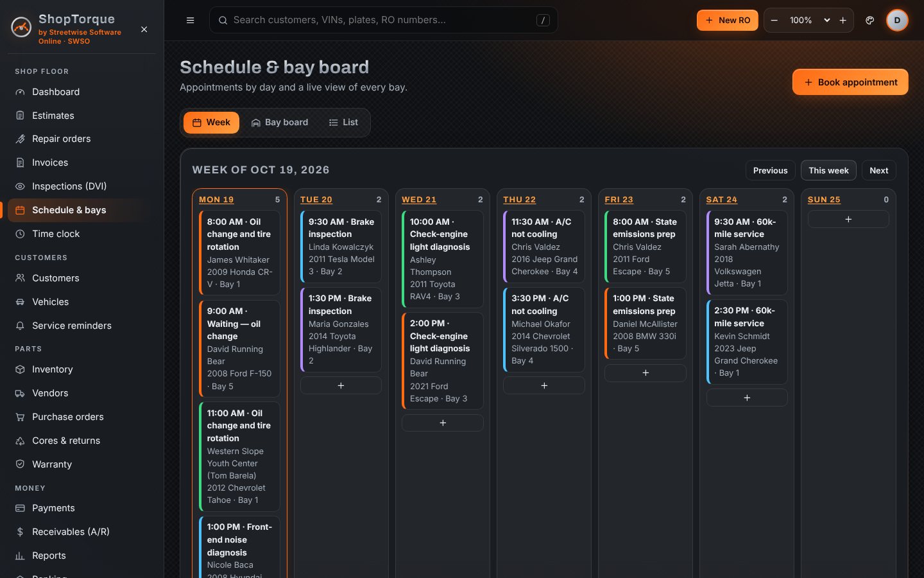924x578 pixels.
Task: Click the Warranty shield icon
Action: click(x=20, y=464)
